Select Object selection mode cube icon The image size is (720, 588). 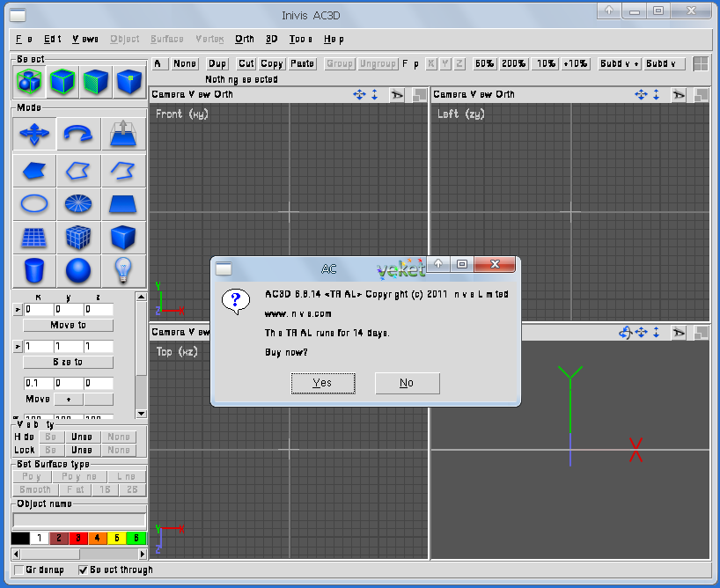(62, 81)
